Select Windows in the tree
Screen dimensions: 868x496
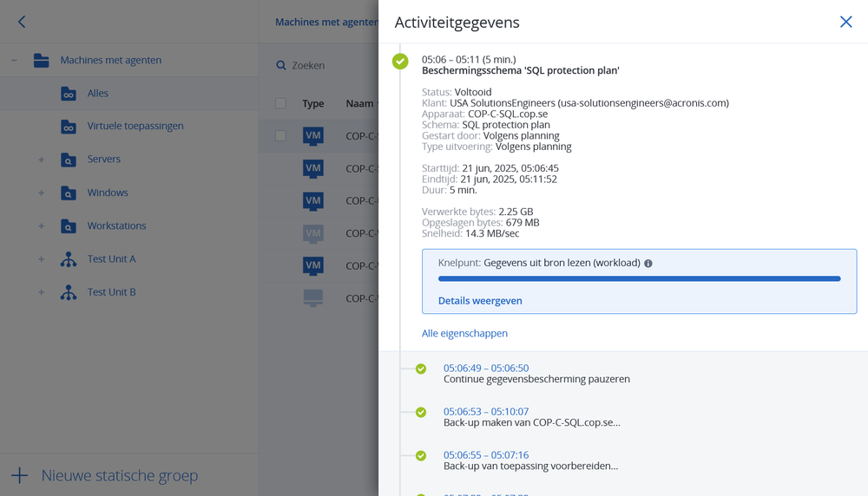[108, 193]
